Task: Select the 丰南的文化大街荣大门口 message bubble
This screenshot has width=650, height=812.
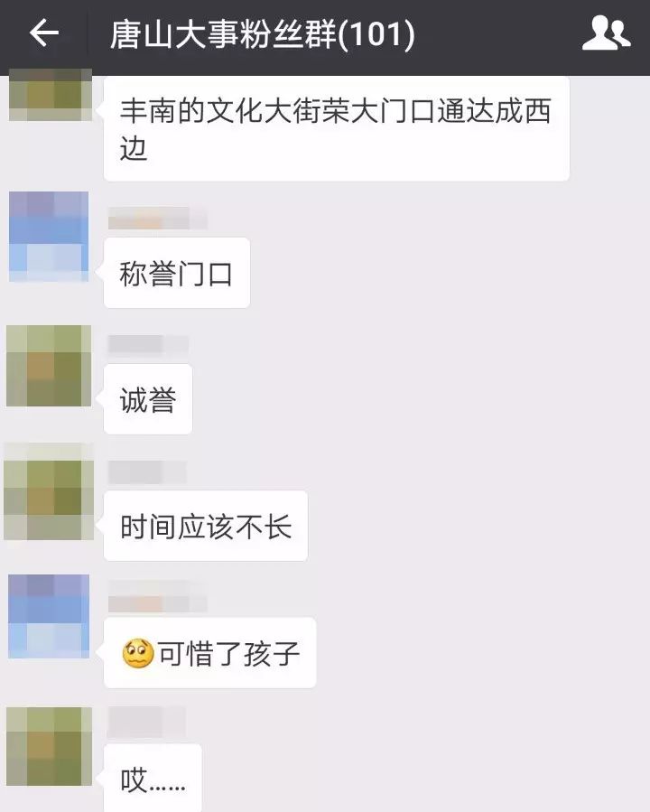Action: pyautogui.click(x=337, y=128)
